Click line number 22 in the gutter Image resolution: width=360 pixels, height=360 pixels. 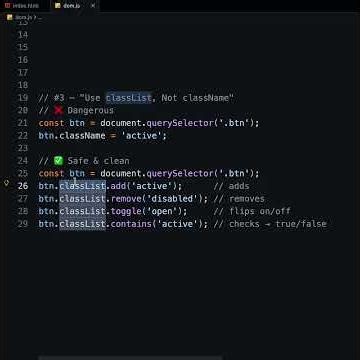tap(23, 136)
